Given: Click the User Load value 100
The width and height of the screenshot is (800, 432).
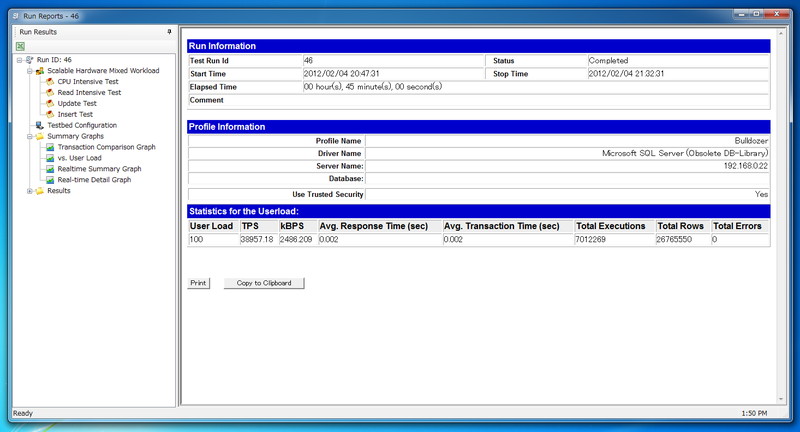Looking at the screenshot, I should point(196,239).
